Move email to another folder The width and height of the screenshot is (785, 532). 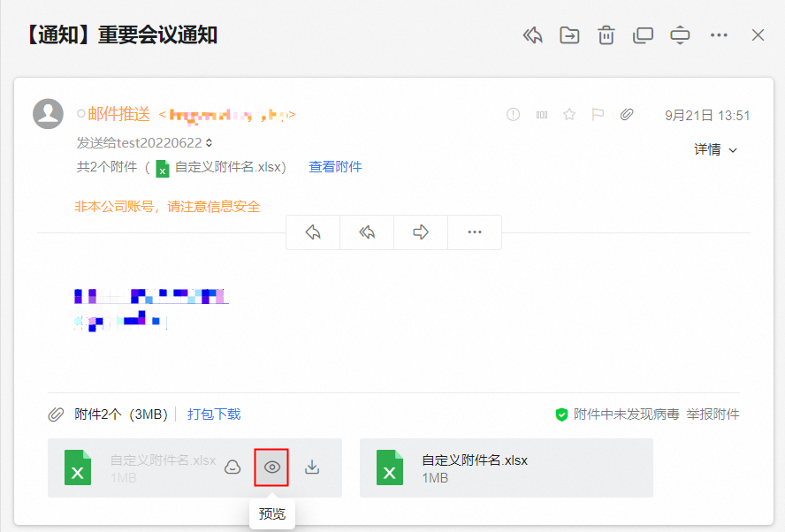click(x=568, y=34)
